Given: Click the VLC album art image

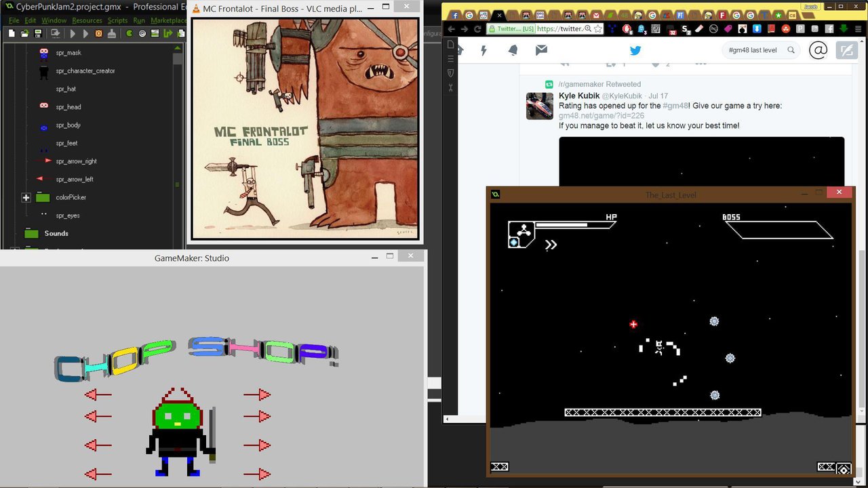Looking at the screenshot, I should [x=305, y=129].
